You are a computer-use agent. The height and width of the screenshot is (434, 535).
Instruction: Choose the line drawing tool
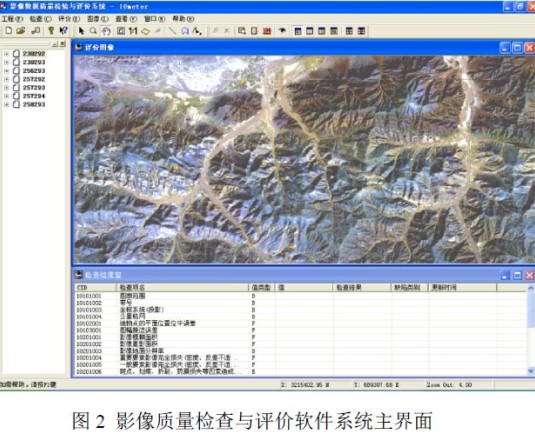coord(172,31)
